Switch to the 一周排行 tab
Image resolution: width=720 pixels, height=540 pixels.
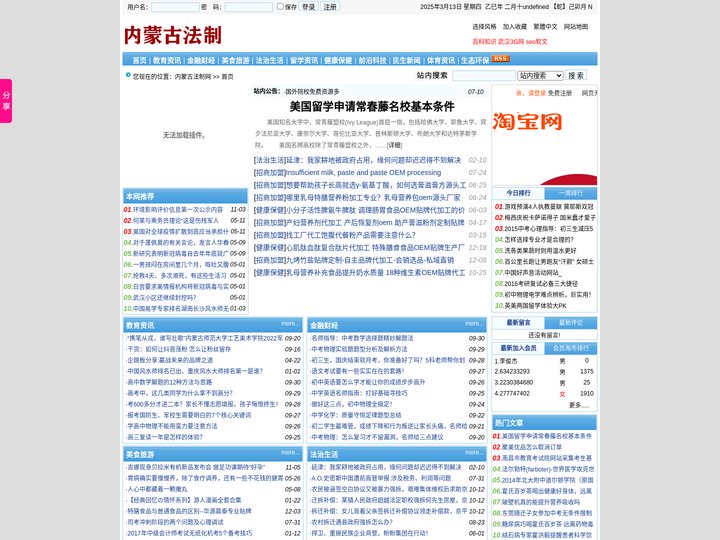tap(571, 193)
